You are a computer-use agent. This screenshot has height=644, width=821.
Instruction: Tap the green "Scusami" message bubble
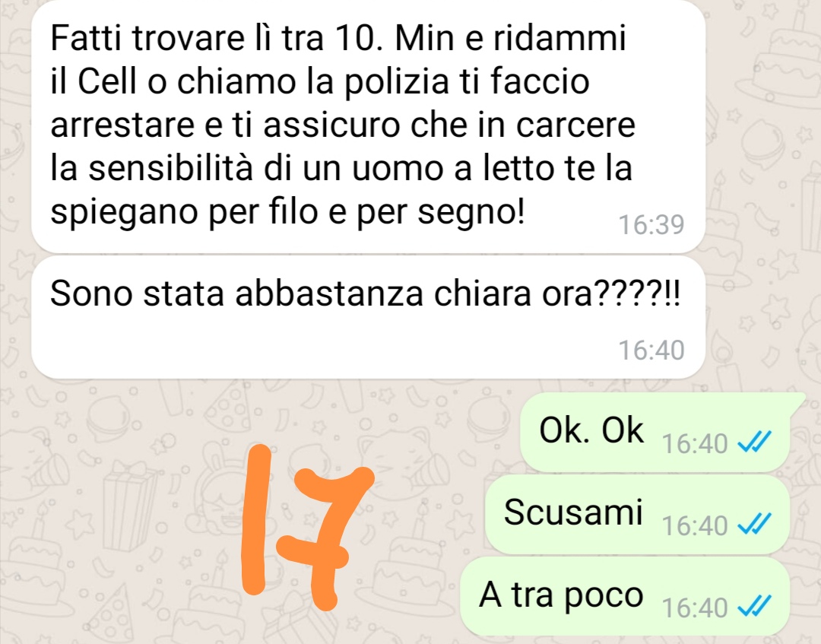pos(637,514)
